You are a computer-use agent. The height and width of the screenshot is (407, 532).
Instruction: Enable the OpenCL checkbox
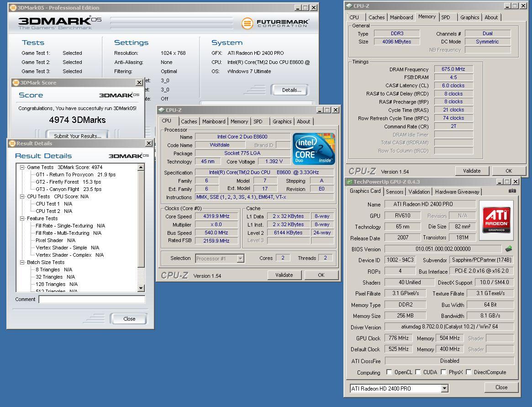(x=389, y=372)
